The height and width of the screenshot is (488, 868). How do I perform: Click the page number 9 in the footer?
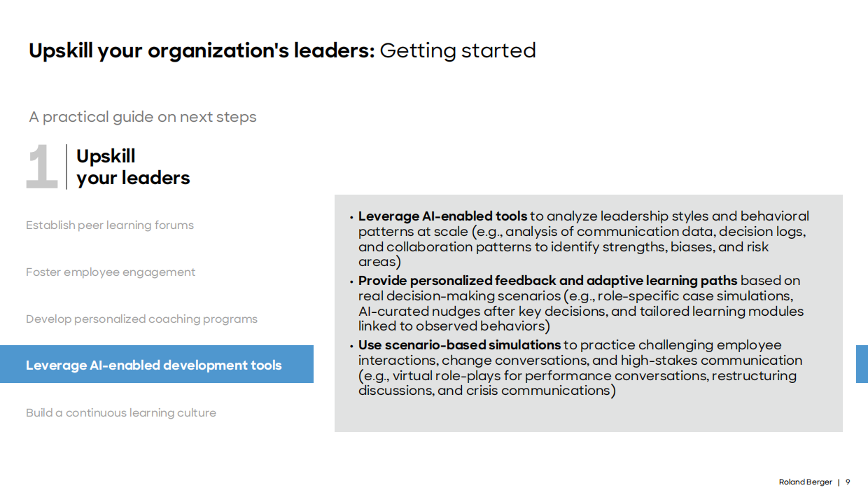tap(848, 482)
